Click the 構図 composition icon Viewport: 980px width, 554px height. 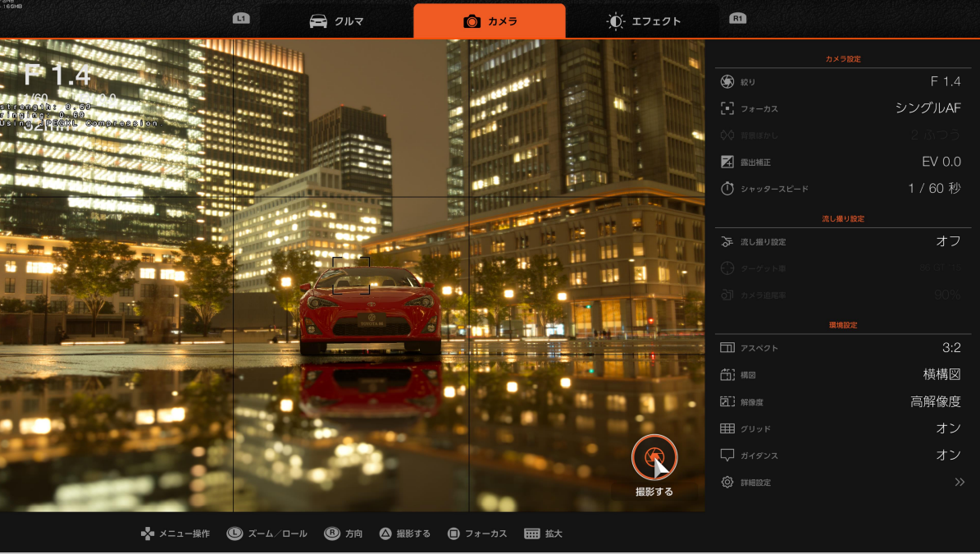[727, 374]
